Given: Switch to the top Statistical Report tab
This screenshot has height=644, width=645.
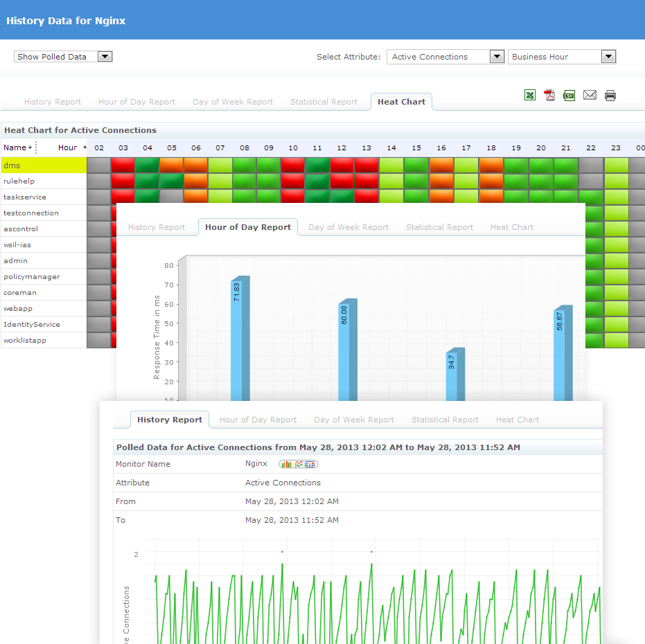Looking at the screenshot, I should point(324,102).
